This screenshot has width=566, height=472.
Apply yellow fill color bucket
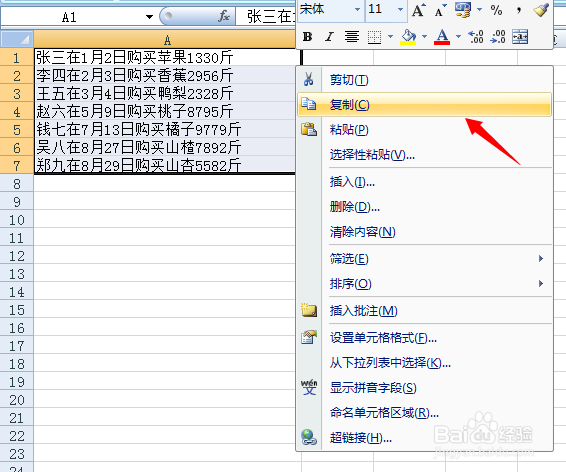[x=408, y=37]
